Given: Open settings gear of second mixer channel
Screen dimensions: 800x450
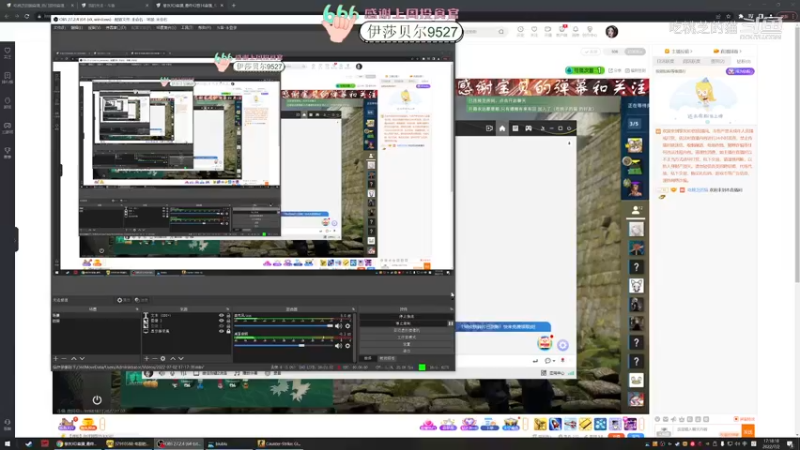Looking at the screenshot, I should pyautogui.click(x=347, y=346).
